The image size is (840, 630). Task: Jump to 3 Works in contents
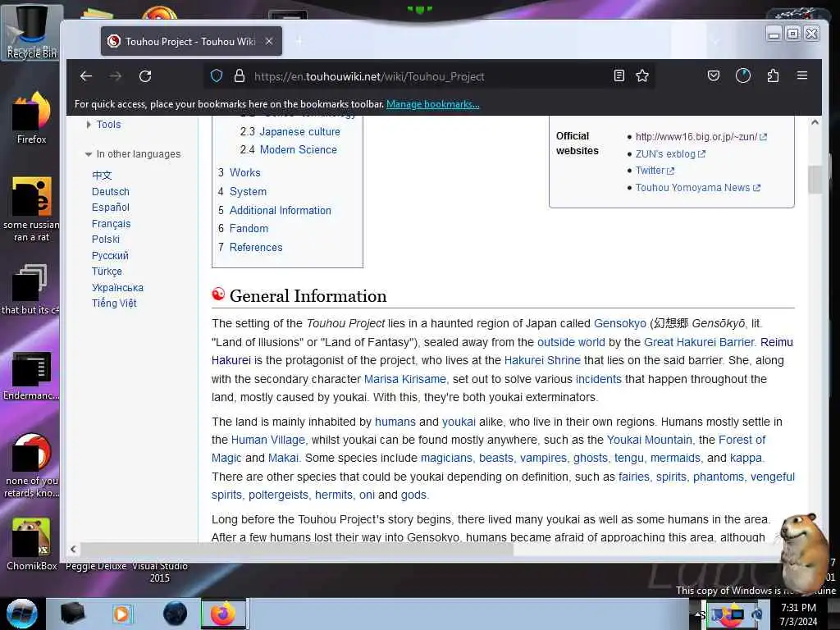coord(239,172)
